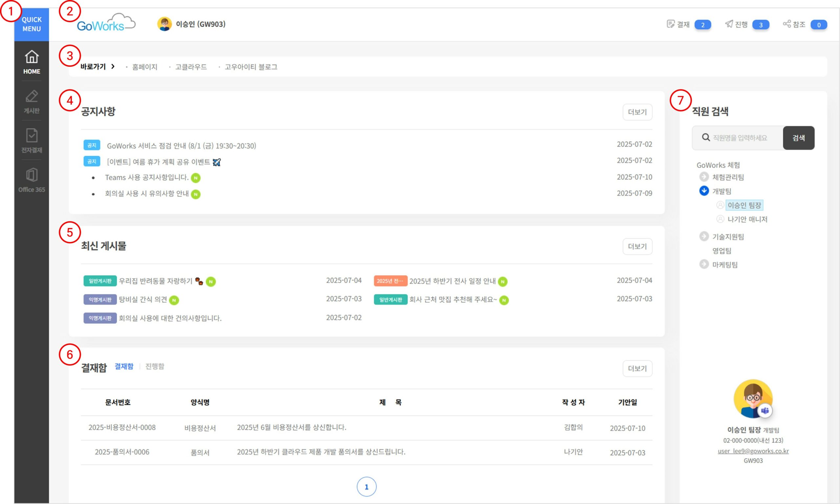
Task: Open the 고클라우드 shortcut link
Action: pyautogui.click(x=191, y=67)
